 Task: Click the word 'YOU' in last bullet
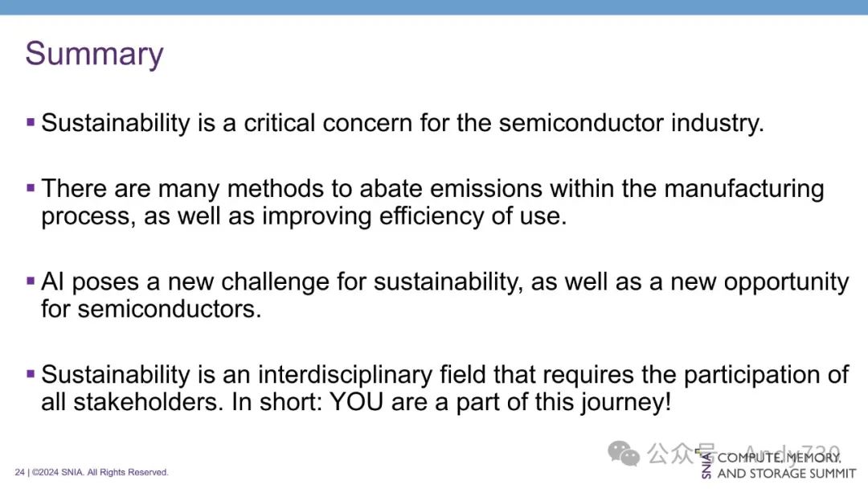356,402
